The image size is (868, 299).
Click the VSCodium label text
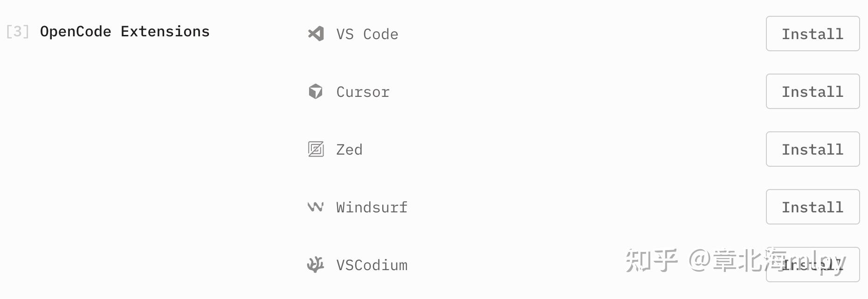[372, 265]
